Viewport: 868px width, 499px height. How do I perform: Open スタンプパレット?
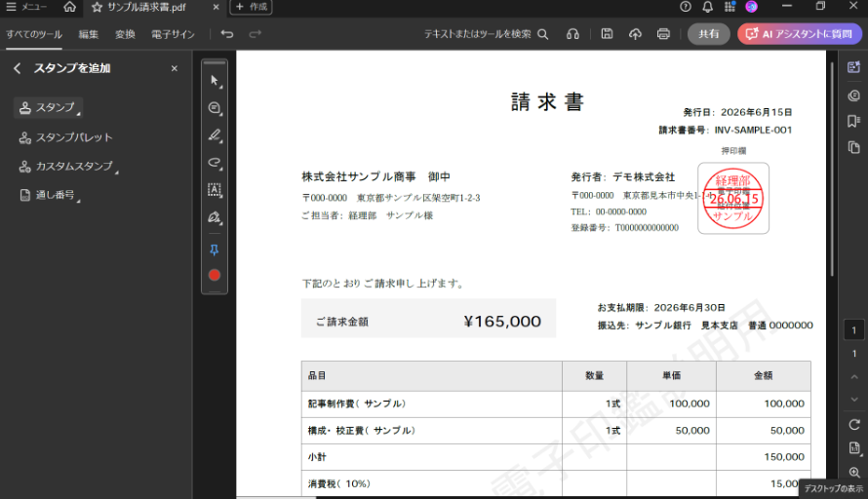click(65, 137)
